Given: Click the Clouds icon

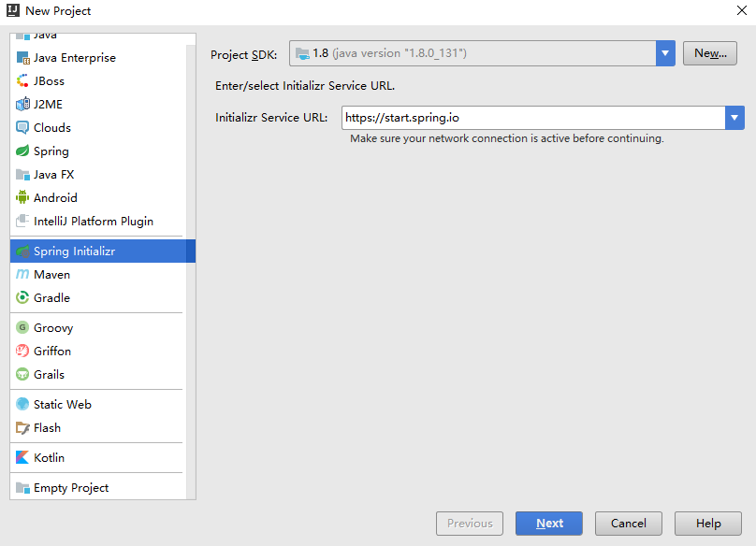Looking at the screenshot, I should click(x=22, y=128).
